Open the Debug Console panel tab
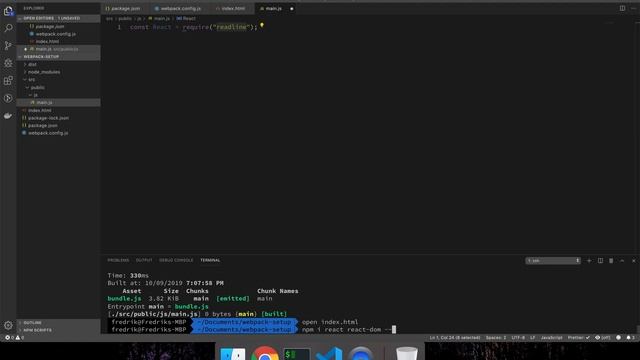The width and height of the screenshot is (640, 360). pyautogui.click(x=176, y=260)
